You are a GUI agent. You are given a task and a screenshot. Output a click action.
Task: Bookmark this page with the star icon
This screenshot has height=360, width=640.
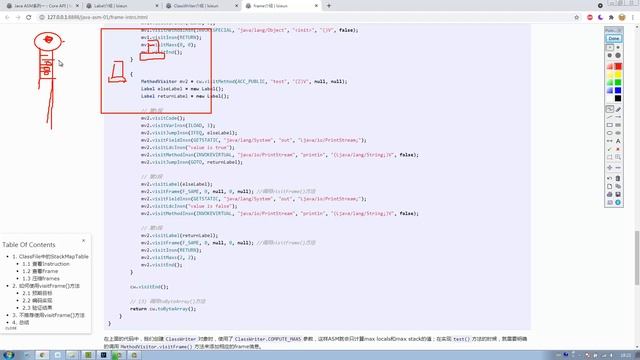coord(577,17)
